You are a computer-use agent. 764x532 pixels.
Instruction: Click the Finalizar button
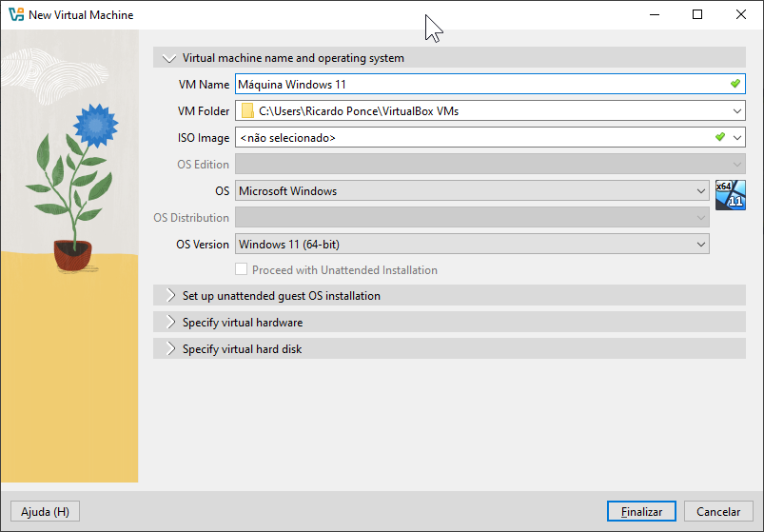[641, 511]
